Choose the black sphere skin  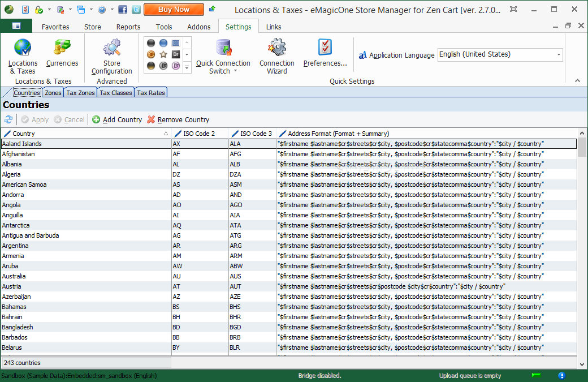click(151, 43)
